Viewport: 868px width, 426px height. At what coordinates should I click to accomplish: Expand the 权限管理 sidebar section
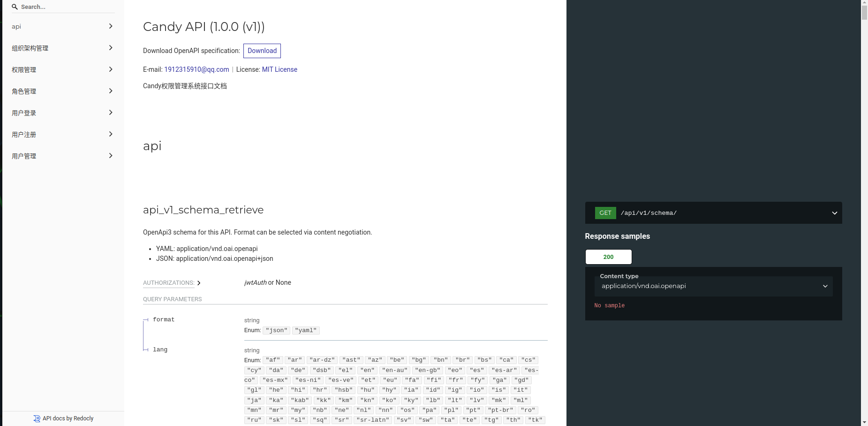(111, 69)
